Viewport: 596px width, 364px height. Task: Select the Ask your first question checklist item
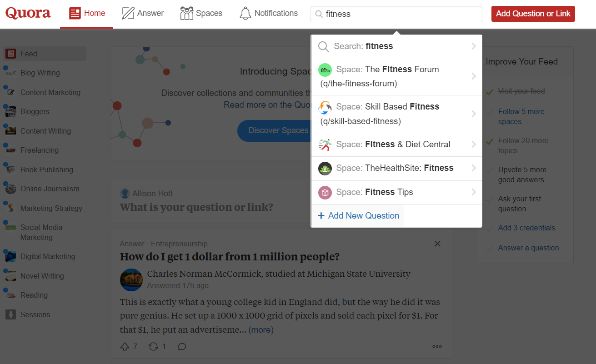[x=519, y=204]
